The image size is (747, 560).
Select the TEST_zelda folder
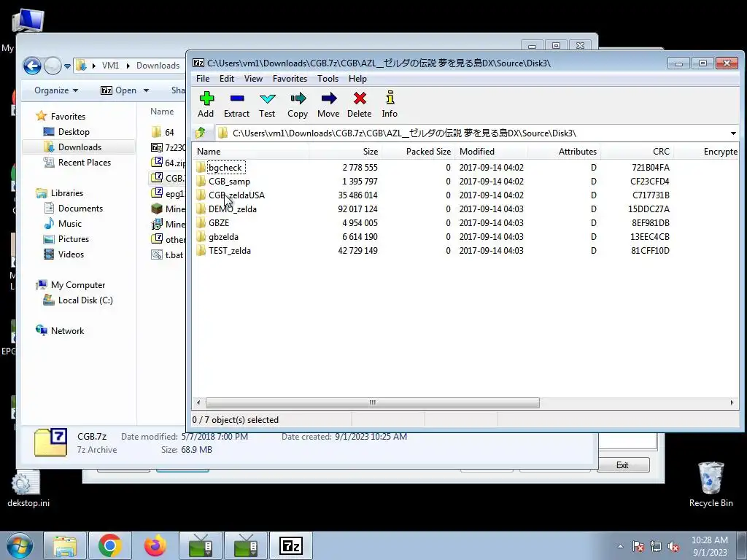[230, 251]
